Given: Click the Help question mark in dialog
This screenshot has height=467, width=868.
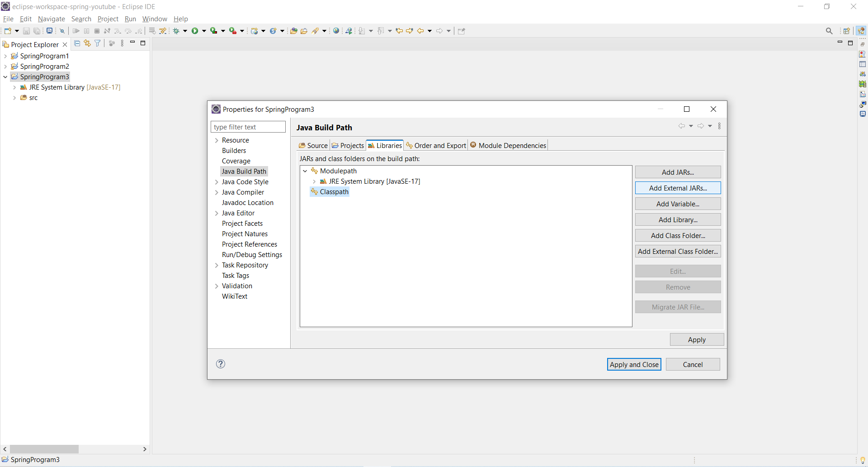Looking at the screenshot, I should tap(221, 364).
